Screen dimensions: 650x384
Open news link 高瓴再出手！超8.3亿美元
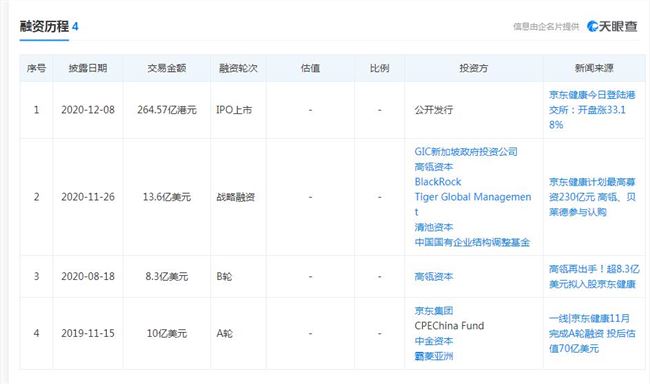594,277
